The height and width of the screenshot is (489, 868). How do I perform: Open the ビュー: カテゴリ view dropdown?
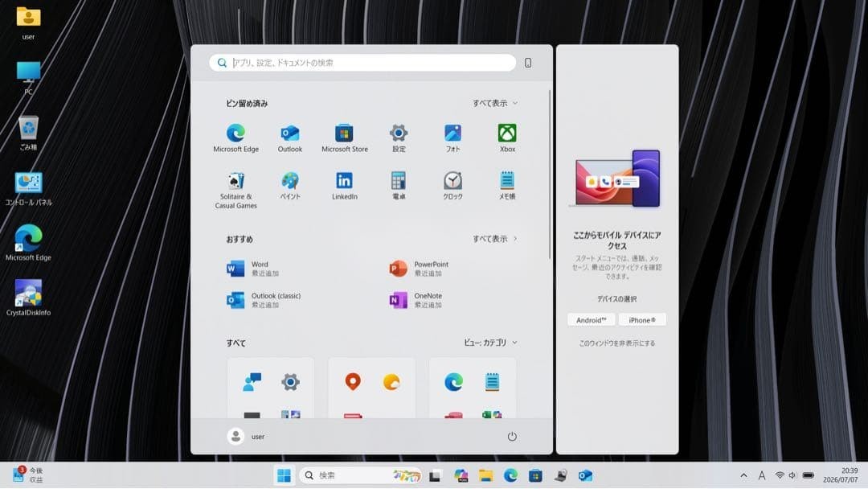(490, 343)
